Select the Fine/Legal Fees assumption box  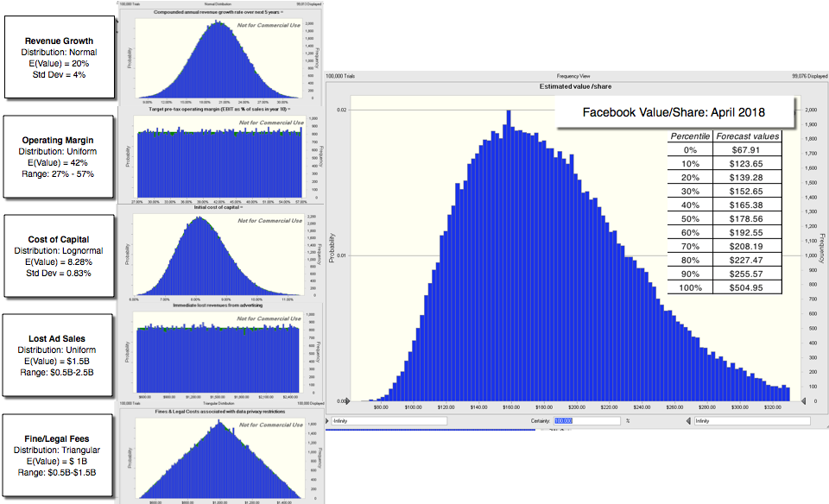pyautogui.click(x=57, y=455)
